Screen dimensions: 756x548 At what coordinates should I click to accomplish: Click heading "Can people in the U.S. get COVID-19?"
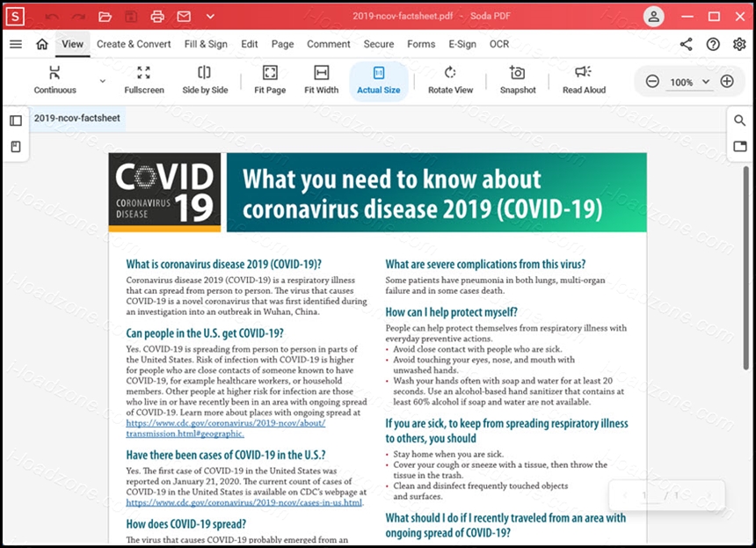205,333
